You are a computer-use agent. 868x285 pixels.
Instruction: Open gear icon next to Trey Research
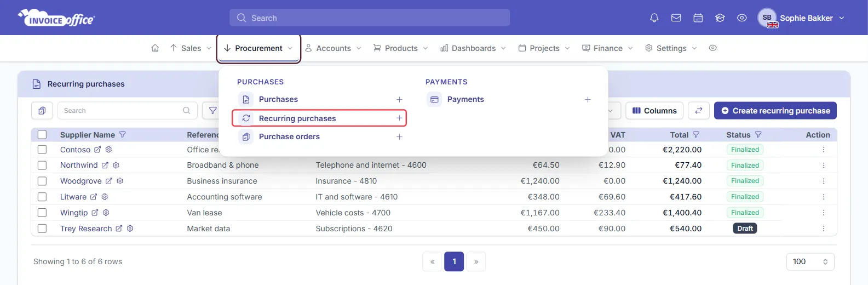coord(130,229)
